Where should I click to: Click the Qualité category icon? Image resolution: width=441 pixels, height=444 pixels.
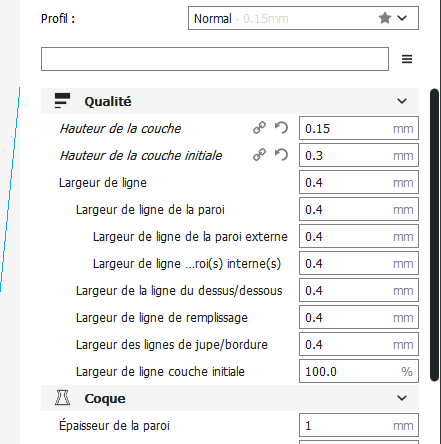62,101
